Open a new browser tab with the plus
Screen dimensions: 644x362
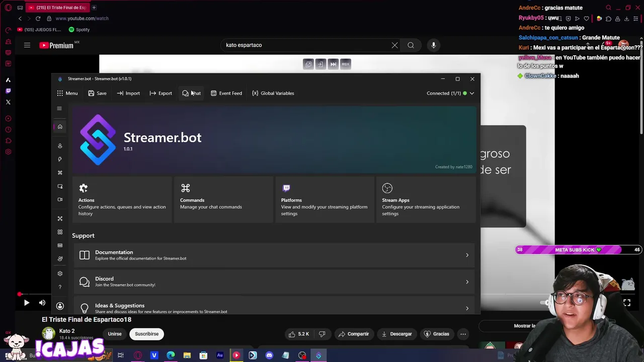94,8
